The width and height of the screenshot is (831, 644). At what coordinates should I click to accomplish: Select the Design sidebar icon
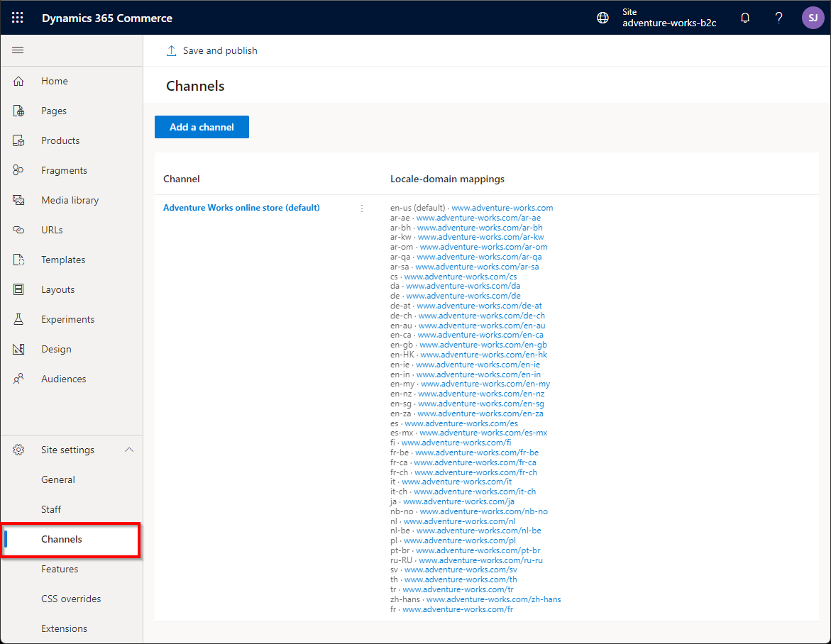click(19, 349)
